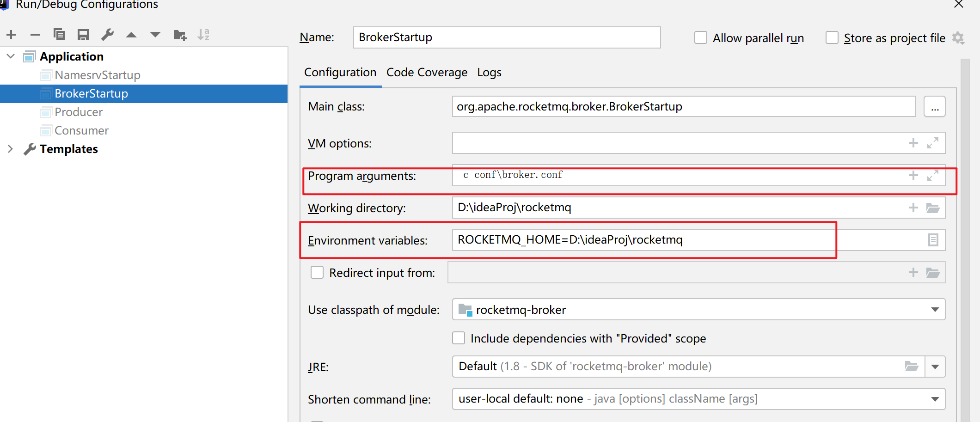
Task: Enable Include dependencies with Provided scope
Action: click(459, 338)
